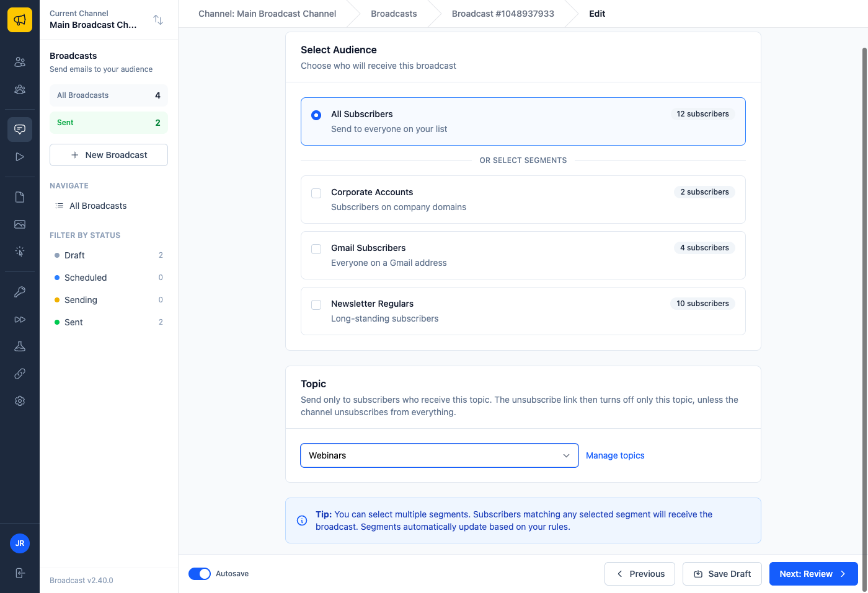Image resolution: width=868 pixels, height=593 pixels.
Task: Go back with the Previous button
Action: 640,574
